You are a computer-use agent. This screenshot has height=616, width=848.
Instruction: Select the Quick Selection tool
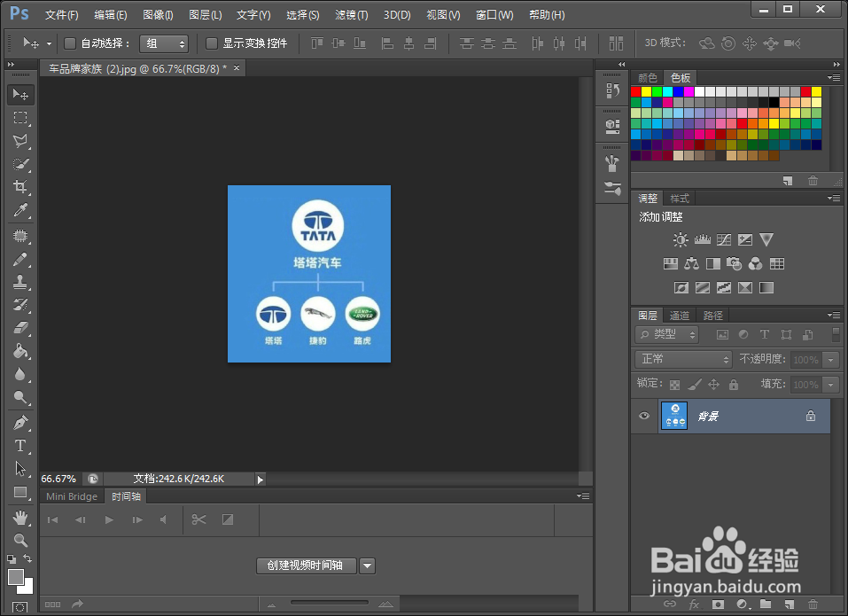coord(20,164)
